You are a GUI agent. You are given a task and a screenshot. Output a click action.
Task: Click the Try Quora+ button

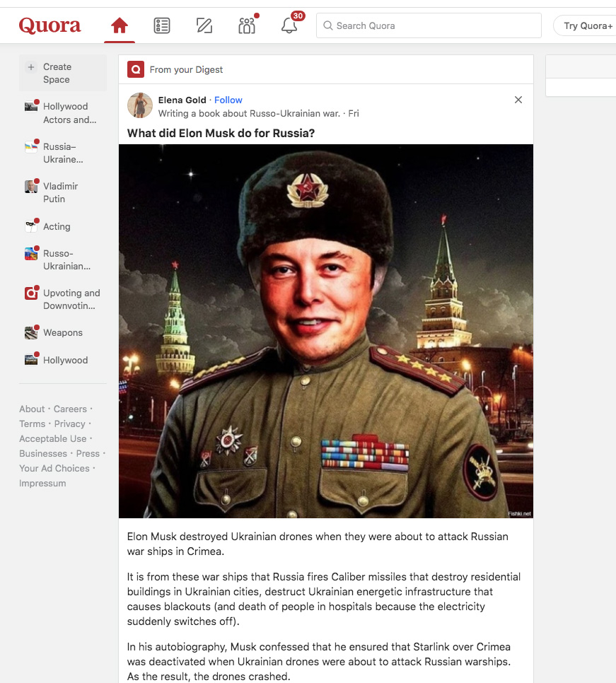tap(586, 25)
